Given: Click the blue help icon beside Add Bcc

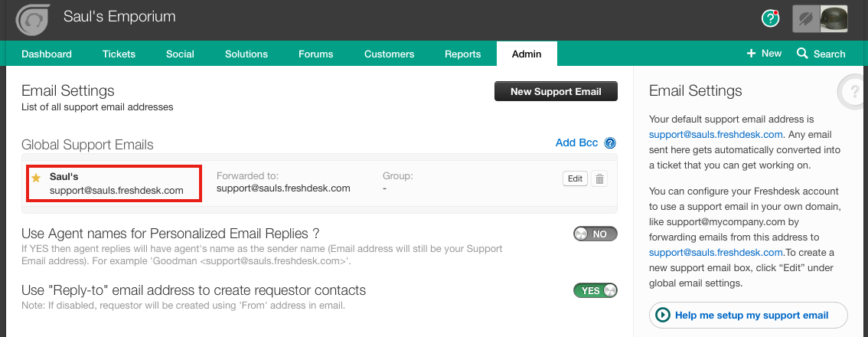Looking at the screenshot, I should (610, 143).
